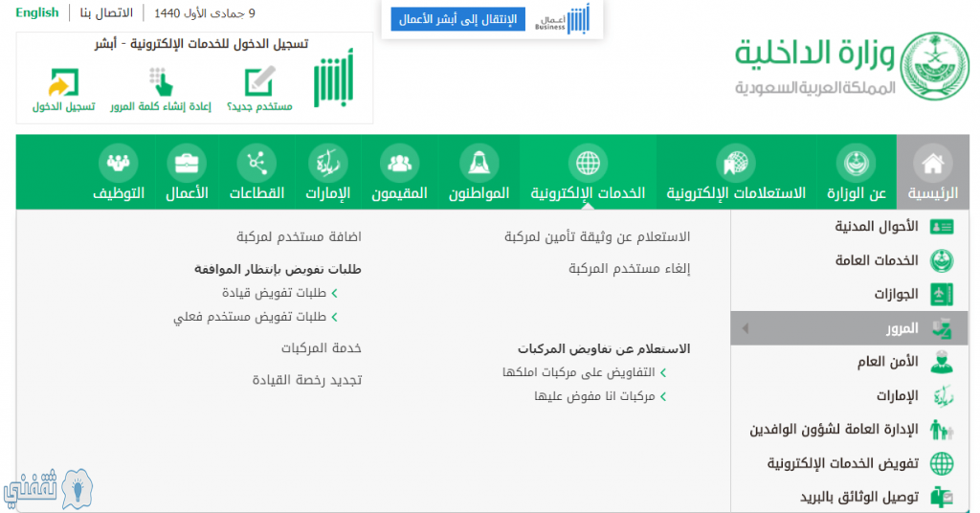980x513 pixels.
Task: Click the officer icon beside الأمن العام
Action: [942, 362]
